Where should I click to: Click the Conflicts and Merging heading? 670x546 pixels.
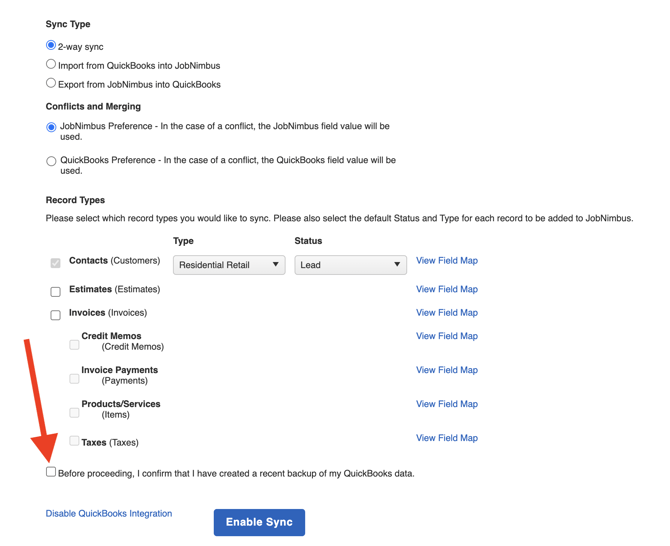[x=93, y=106]
